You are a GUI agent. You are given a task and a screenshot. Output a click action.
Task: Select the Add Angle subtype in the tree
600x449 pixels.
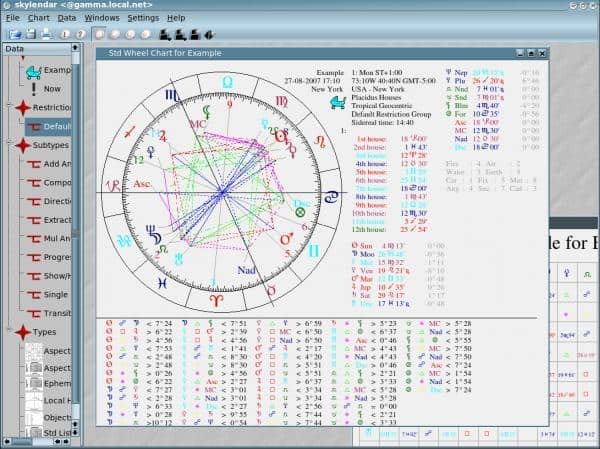tap(49, 164)
